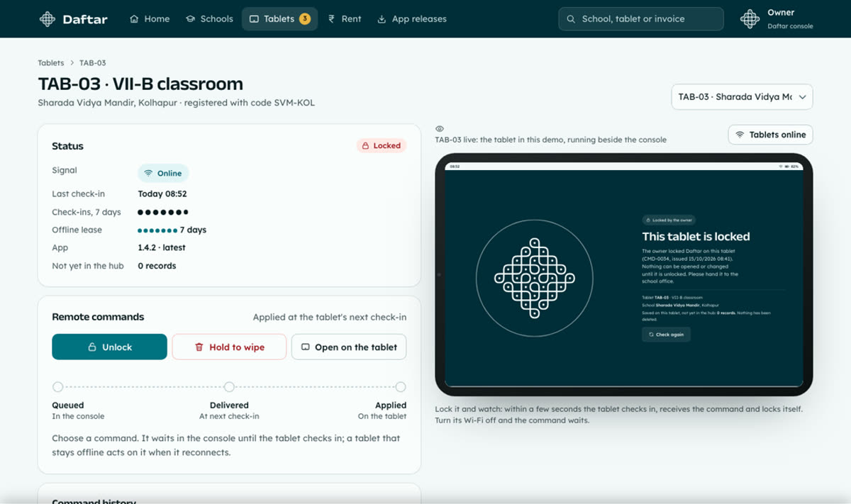
Task: Click the 'Today 08:52' last check-in value
Action: tap(162, 194)
